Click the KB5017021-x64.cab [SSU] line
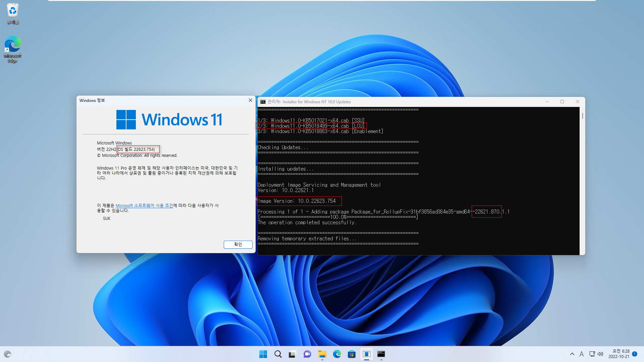The image size is (644, 362). (x=311, y=121)
